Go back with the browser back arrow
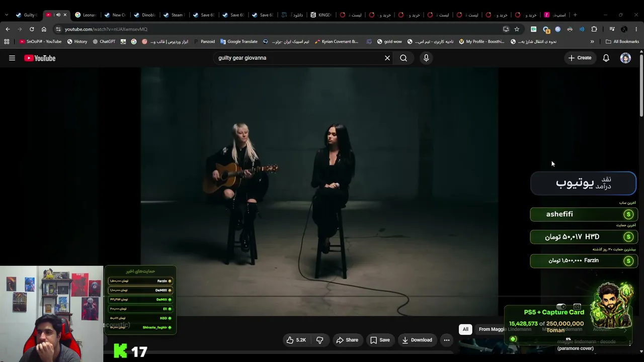The image size is (644, 362). (8, 29)
